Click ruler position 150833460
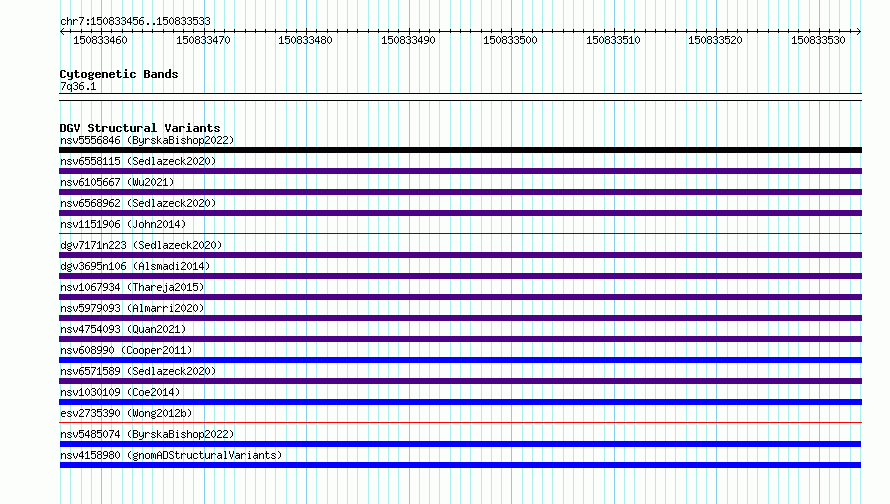Viewport: 890px width, 504px height. (x=100, y=40)
